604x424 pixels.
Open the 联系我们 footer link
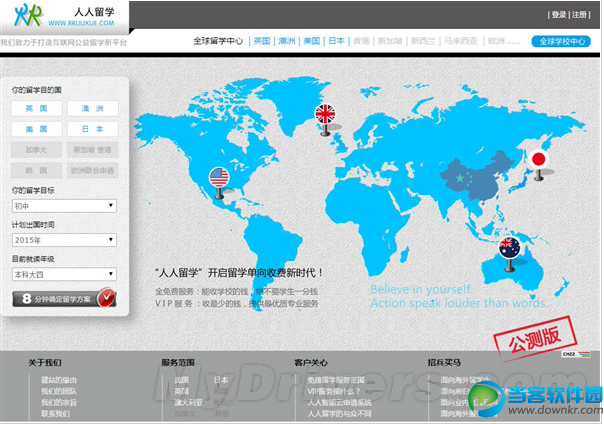(x=55, y=414)
